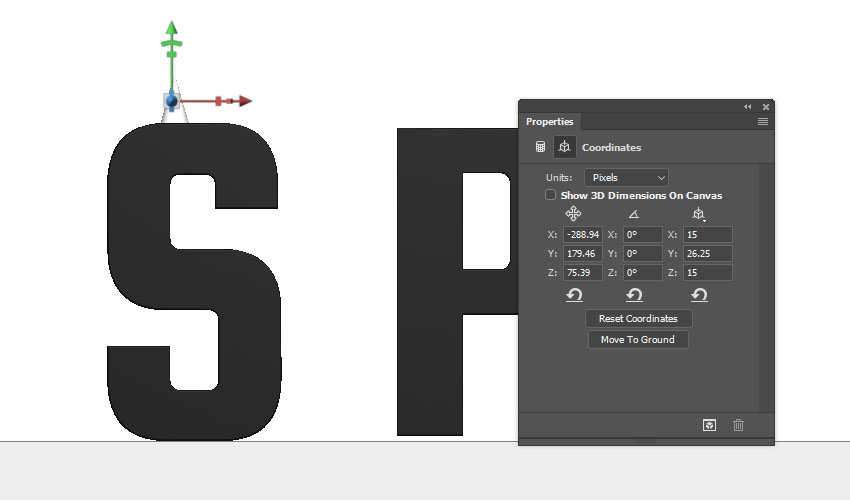
Task: Collapse the Properties panel with double arrows
Action: [x=748, y=107]
